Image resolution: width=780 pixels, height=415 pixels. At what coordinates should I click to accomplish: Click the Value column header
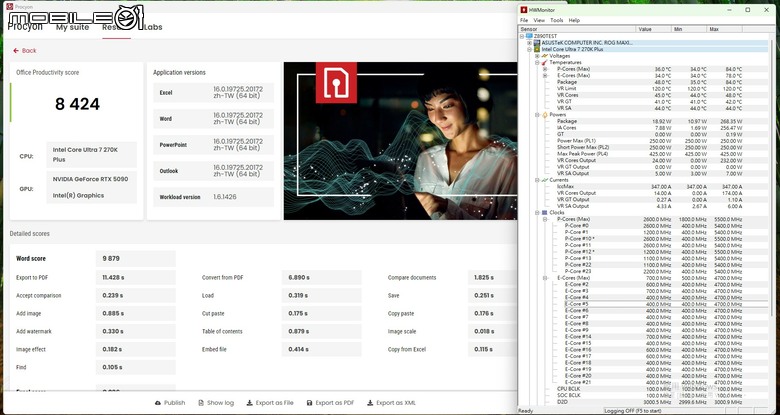click(x=654, y=29)
